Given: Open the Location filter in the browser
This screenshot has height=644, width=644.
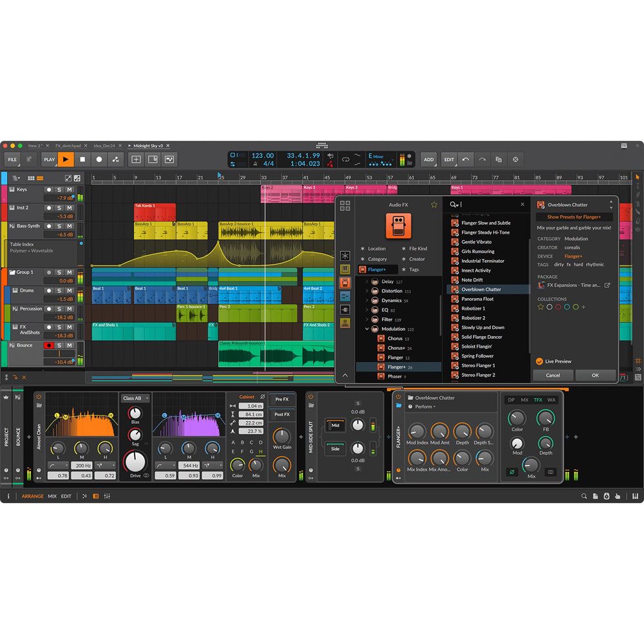Looking at the screenshot, I should [x=373, y=249].
